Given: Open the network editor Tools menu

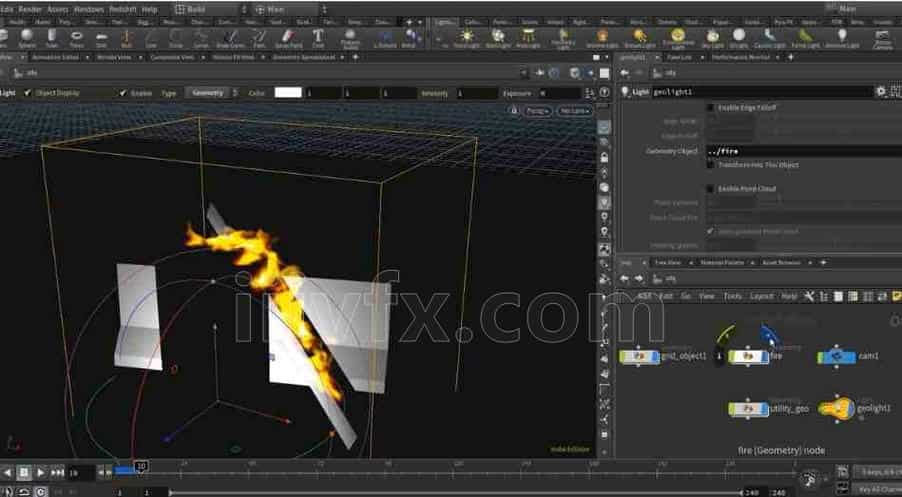Looking at the screenshot, I should pyautogui.click(x=732, y=296).
